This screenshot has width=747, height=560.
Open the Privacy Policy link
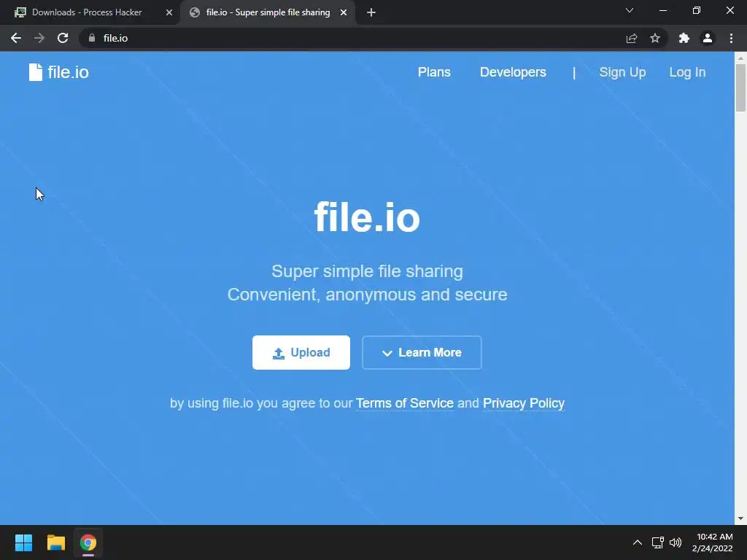524,402
